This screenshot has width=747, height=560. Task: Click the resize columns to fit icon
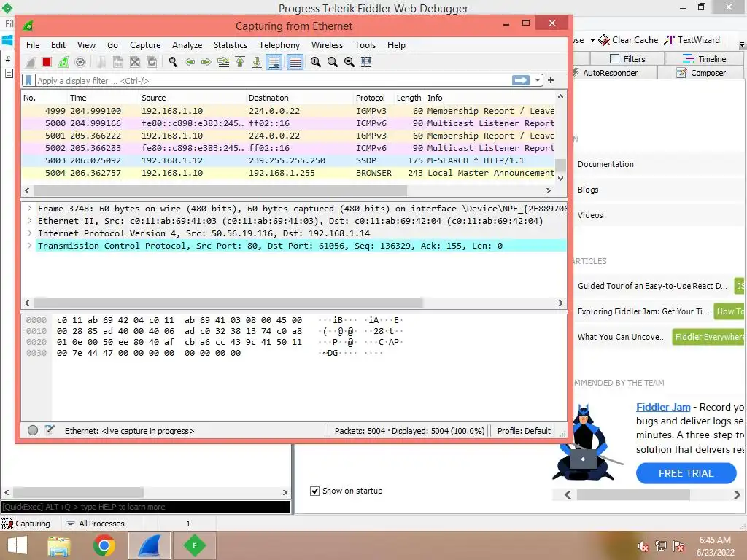(x=366, y=62)
